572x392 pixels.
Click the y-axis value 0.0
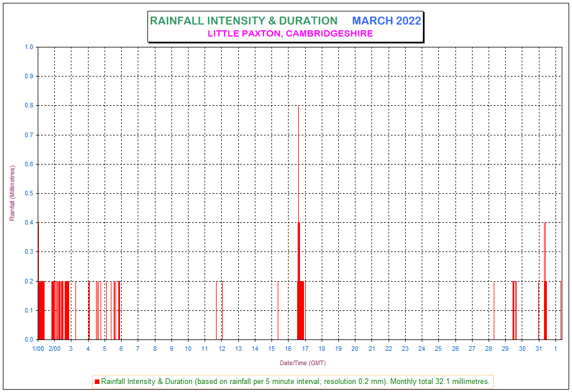(x=29, y=339)
